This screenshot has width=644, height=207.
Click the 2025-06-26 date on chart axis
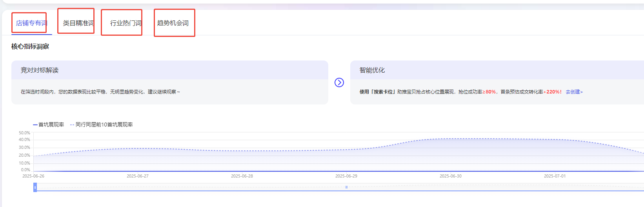point(33,176)
